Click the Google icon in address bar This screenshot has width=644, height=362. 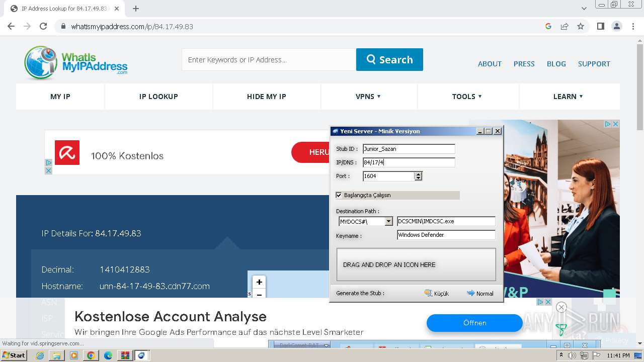click(x=548, y=26)
